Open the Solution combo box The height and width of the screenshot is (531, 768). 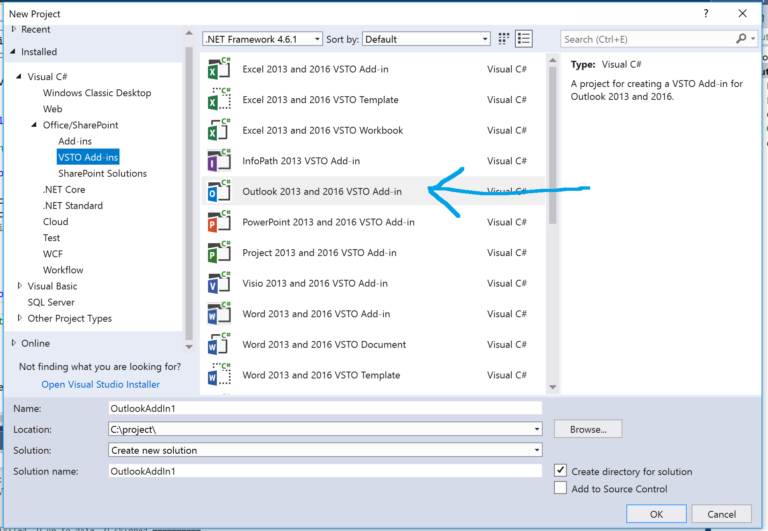click(x=325, y=450)
